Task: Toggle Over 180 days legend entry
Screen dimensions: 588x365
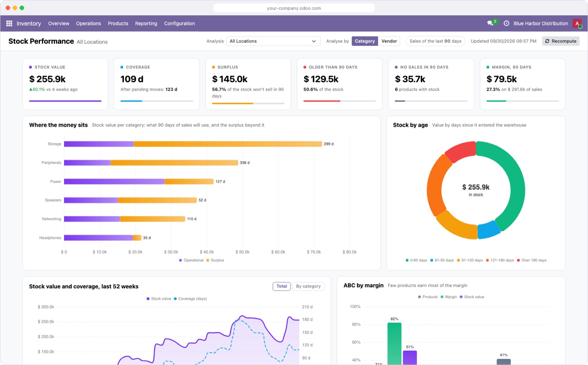Action: 532,260
